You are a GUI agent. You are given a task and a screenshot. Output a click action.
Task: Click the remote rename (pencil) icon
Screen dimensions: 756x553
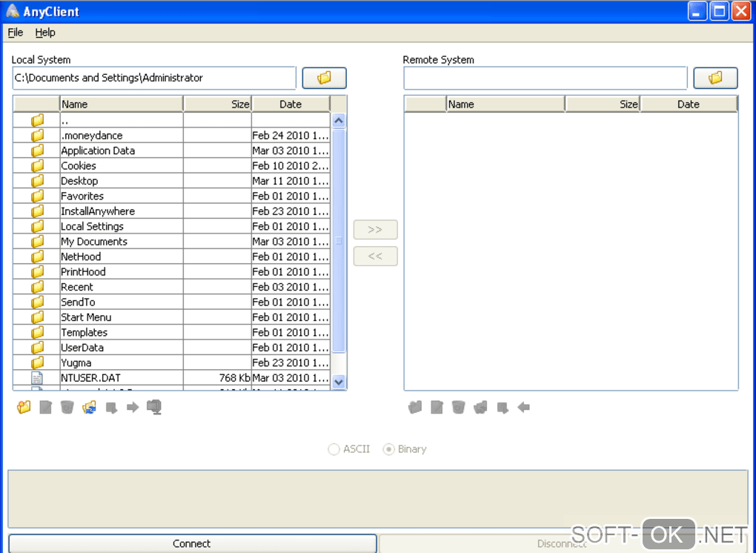437,408
